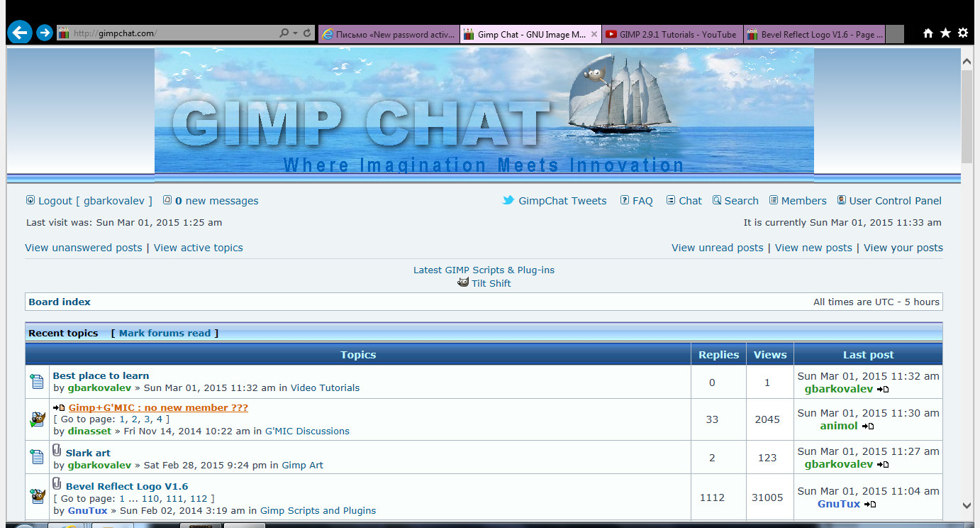Open the FAQ link
Viewport: 980px width, 528px height.
click(642, 201)
